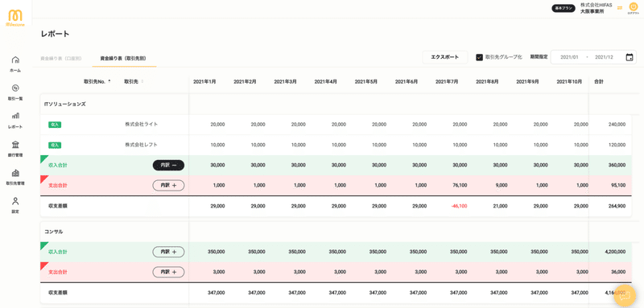Screen dimensions: 644x308
Task: Select 資金繰り表（取引先別）tab
Action: 124,58
